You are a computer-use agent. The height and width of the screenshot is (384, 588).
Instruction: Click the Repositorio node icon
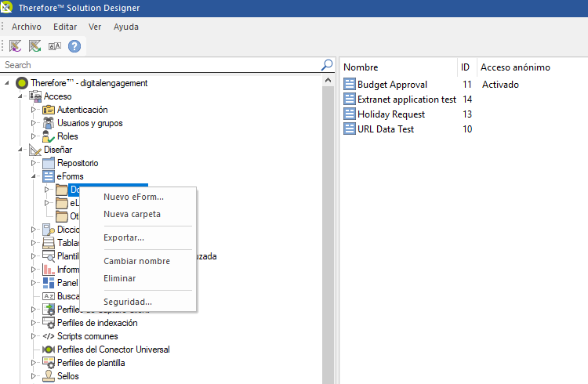49,163
